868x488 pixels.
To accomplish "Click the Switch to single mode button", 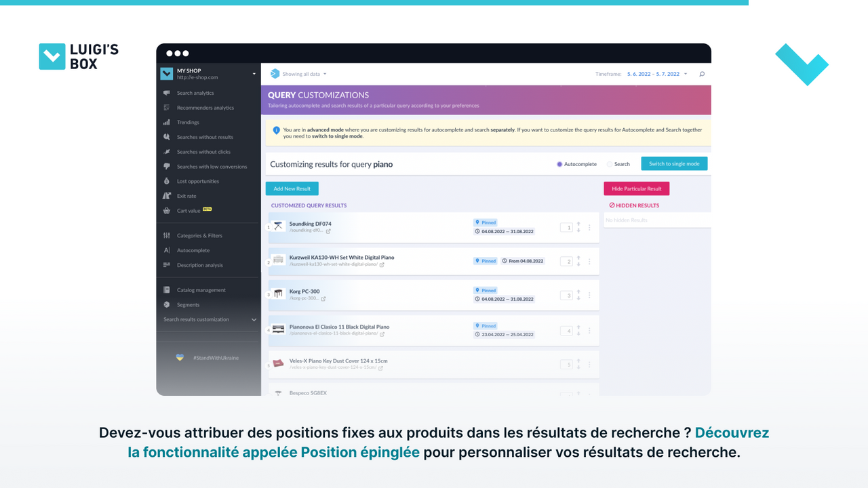I will (674, 164).
